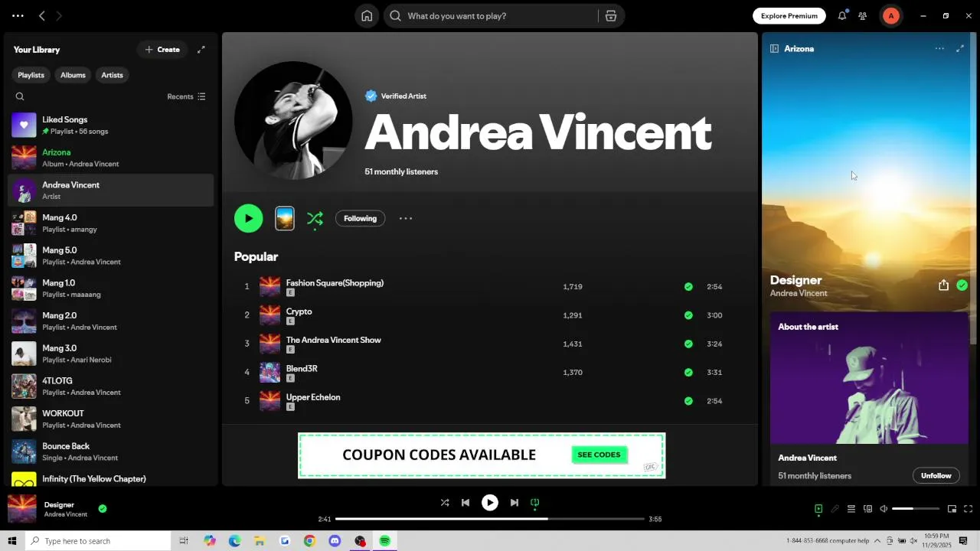
Task: Filter library by Playlists
Action: [x=31, y=75]
